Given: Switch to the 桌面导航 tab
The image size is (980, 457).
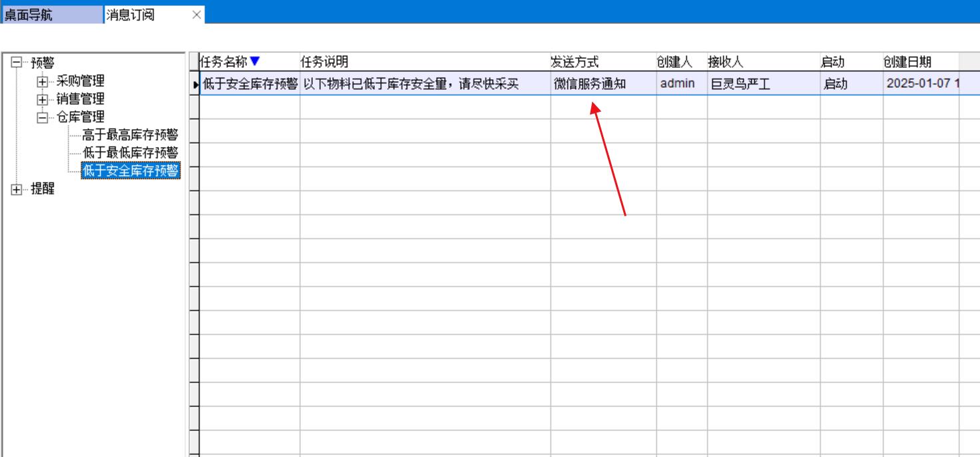Looking at the screenshot, I should tap(53, 15).
